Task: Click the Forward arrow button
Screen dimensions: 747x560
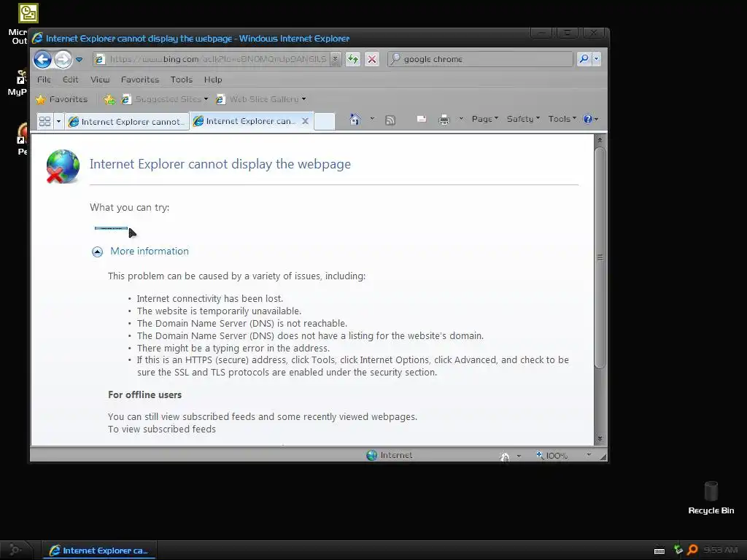Action: click(x=63, y=60)
